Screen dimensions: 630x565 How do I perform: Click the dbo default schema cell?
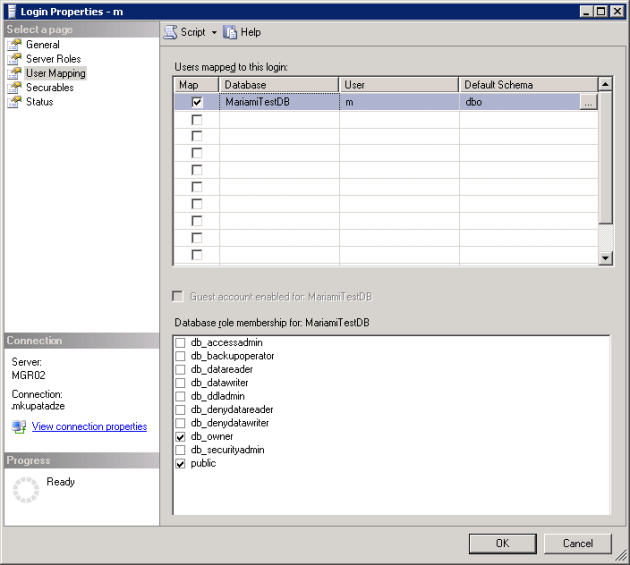(520, 102)
